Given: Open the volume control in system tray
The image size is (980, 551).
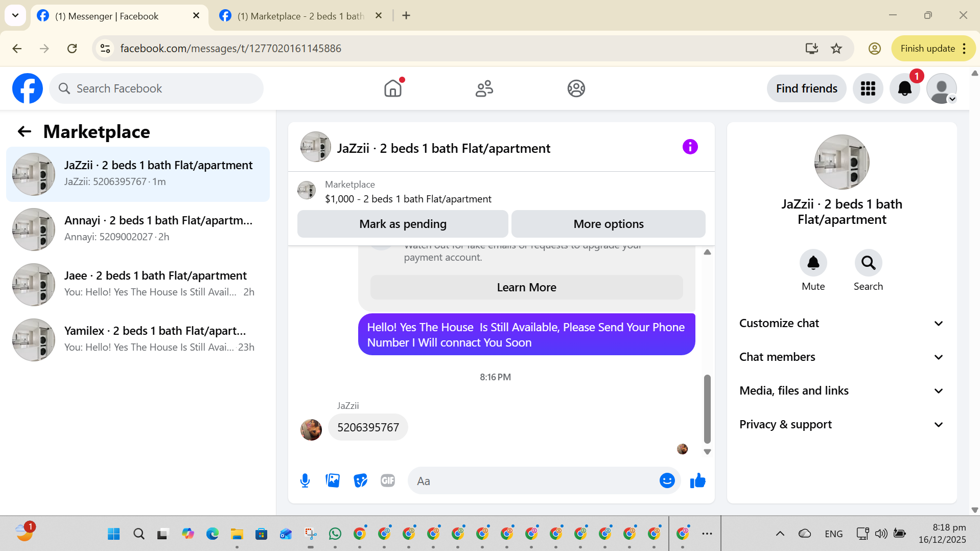Looking at the screenshot, I should point(881,534).
